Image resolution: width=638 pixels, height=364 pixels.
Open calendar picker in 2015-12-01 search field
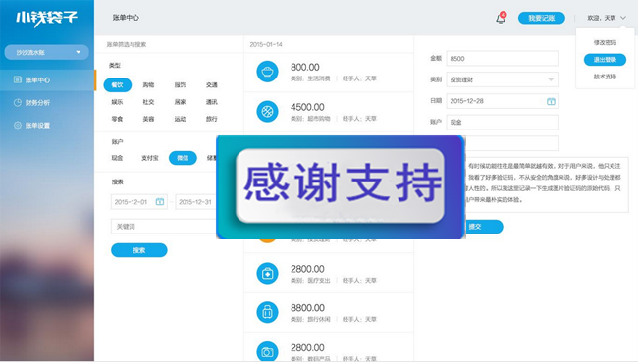pos(160,202)
